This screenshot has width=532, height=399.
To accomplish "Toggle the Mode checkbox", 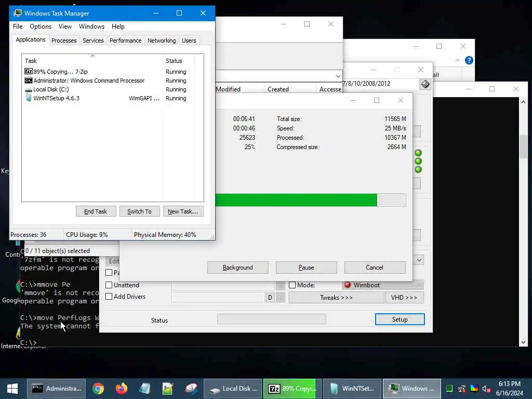I will pos(292,285).
